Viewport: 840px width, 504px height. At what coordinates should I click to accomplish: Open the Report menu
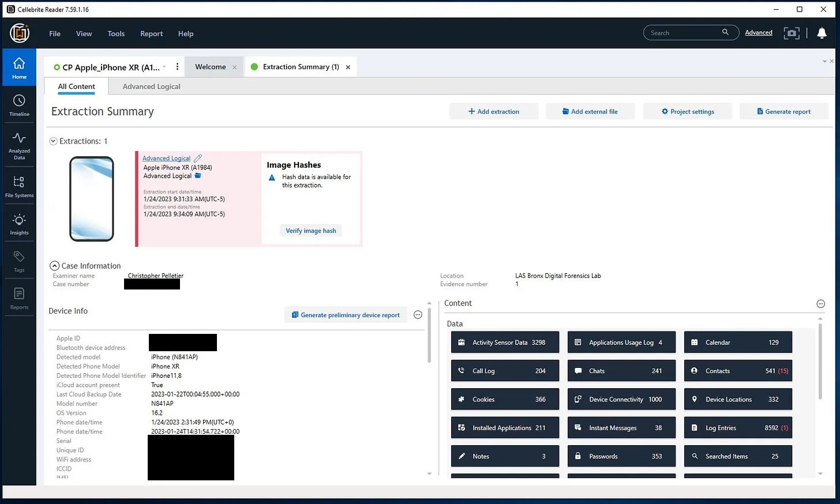click(151, 33)
